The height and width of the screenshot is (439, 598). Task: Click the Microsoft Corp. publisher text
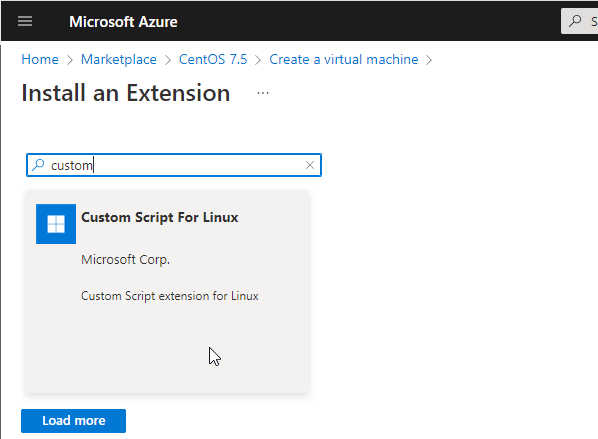coord(125,260)
